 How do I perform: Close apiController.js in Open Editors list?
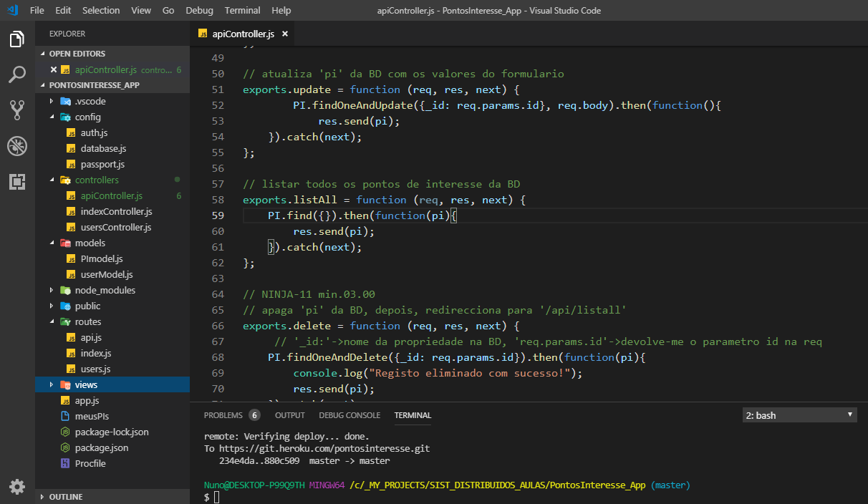tap(54, 69)
